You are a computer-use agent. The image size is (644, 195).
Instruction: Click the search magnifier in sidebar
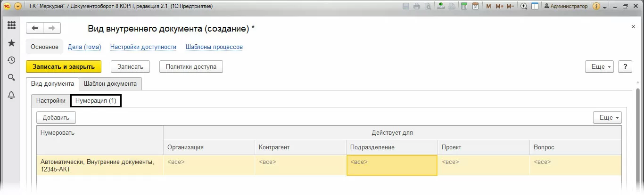tap(11, 77)
